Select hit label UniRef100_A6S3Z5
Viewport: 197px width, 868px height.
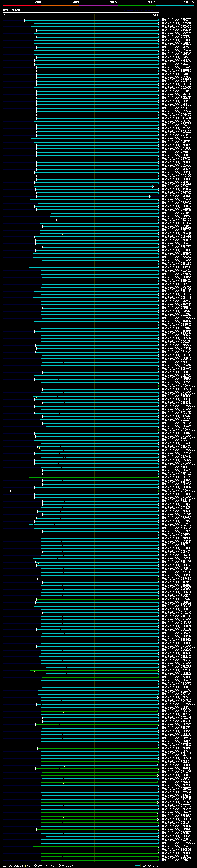(177, 802)
